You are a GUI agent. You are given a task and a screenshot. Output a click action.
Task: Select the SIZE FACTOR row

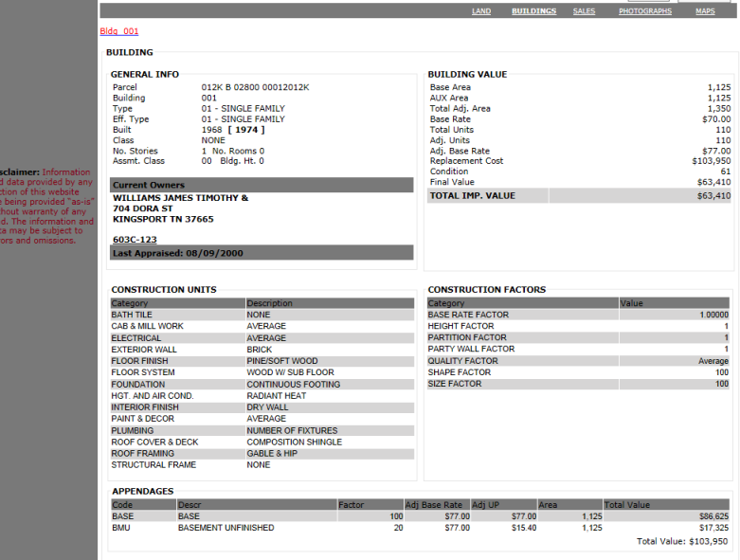tap(578, 384)
